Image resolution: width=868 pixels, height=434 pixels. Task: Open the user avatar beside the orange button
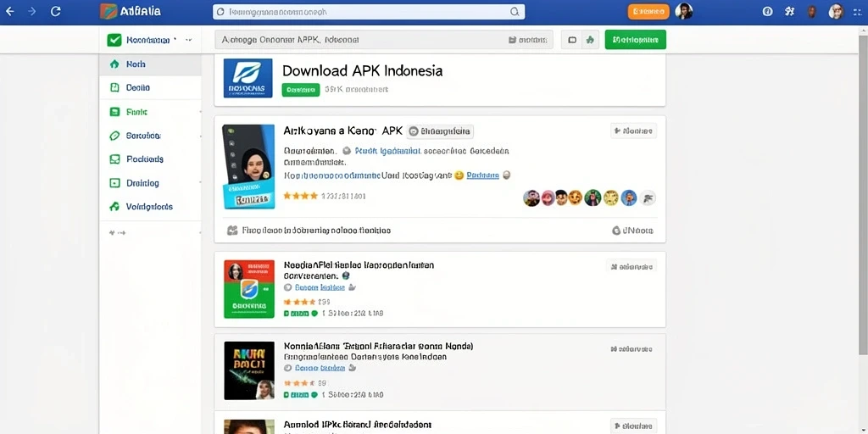(684, 11)
